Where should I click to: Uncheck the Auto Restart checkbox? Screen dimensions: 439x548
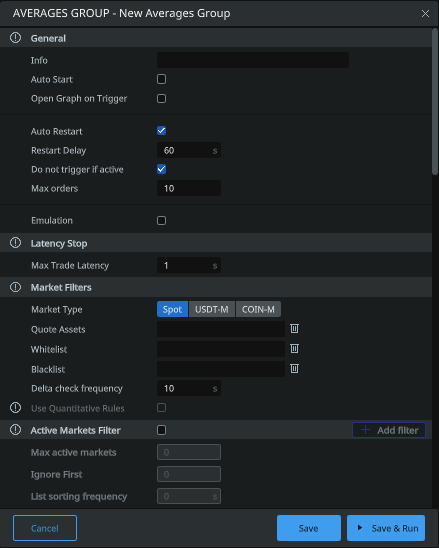coord(161,131)
